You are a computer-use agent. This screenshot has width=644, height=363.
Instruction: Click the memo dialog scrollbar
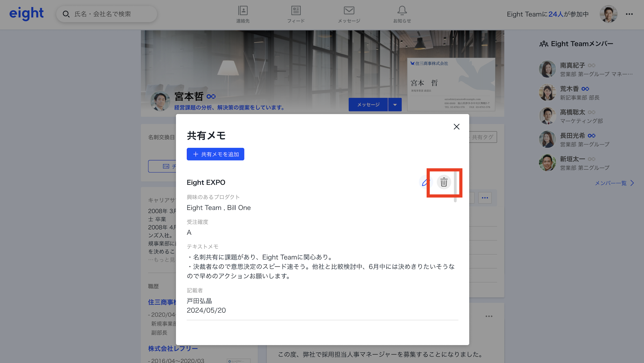tap(455, 187)
